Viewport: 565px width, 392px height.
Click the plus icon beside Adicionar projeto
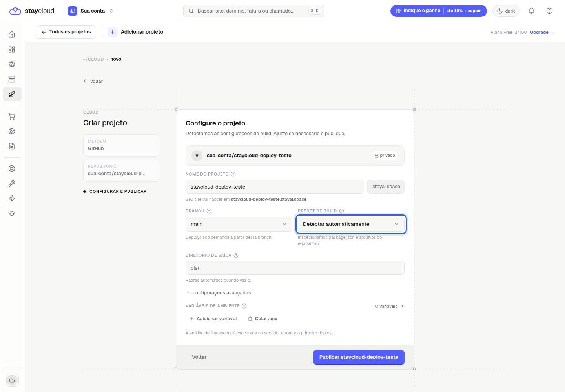113,32
